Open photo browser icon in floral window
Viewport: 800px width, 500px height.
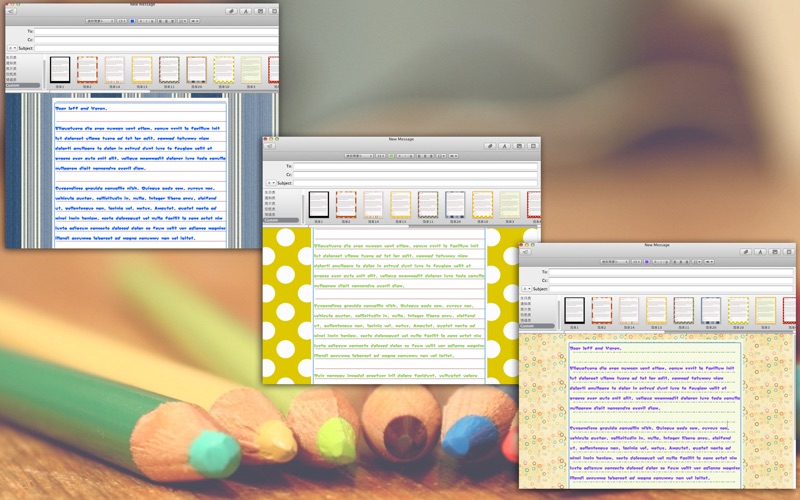pos(774,252)
